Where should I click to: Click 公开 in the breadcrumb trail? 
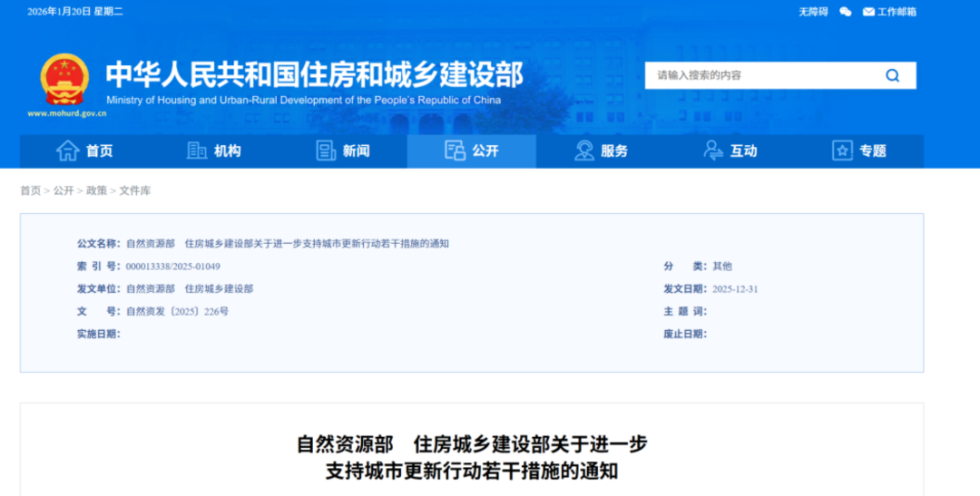[64, 190]
